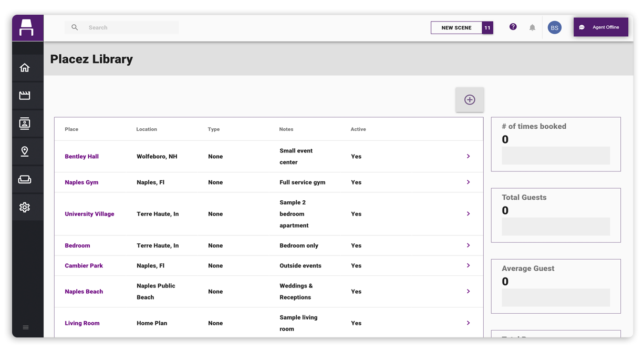This screenshot has width=644, height=349.
Task: Sort by the Place column header
Action: (71, 129)
